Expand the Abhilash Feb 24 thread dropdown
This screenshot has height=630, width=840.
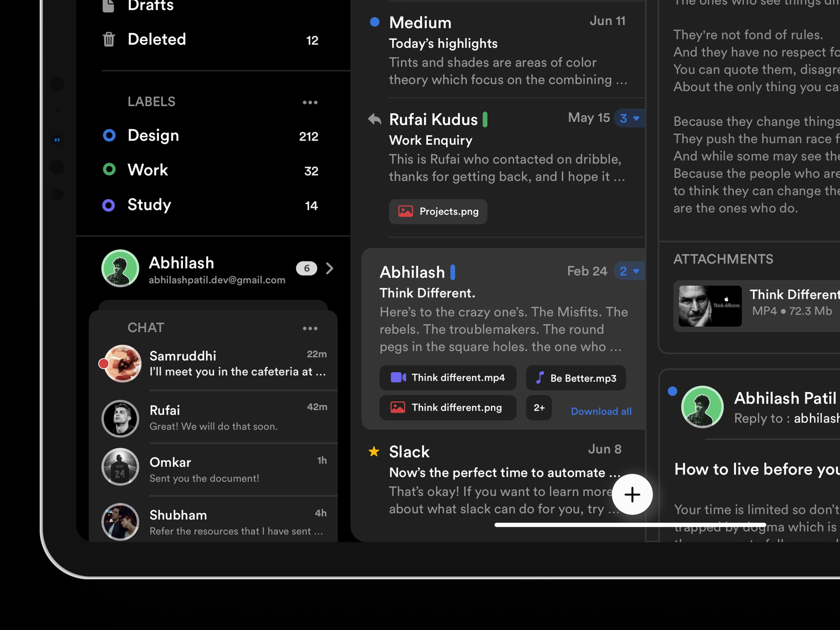coord(629,271)
